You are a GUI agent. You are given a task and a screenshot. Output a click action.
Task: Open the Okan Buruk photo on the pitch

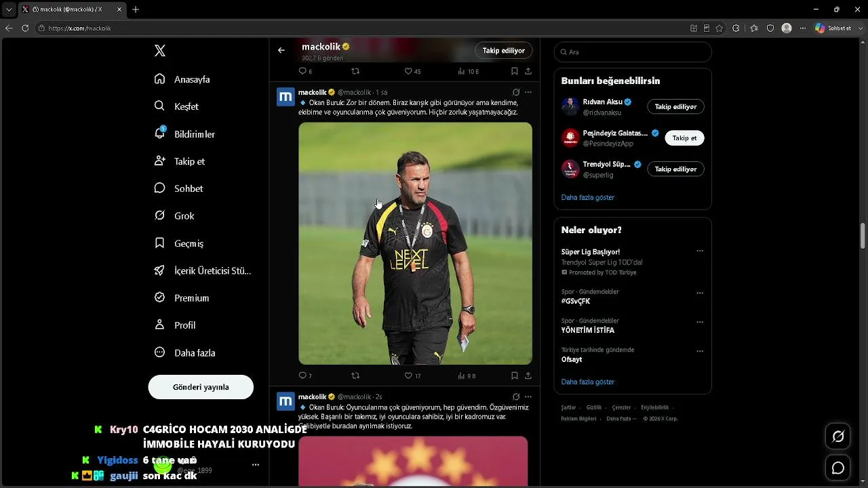click(x=415, y=243)
